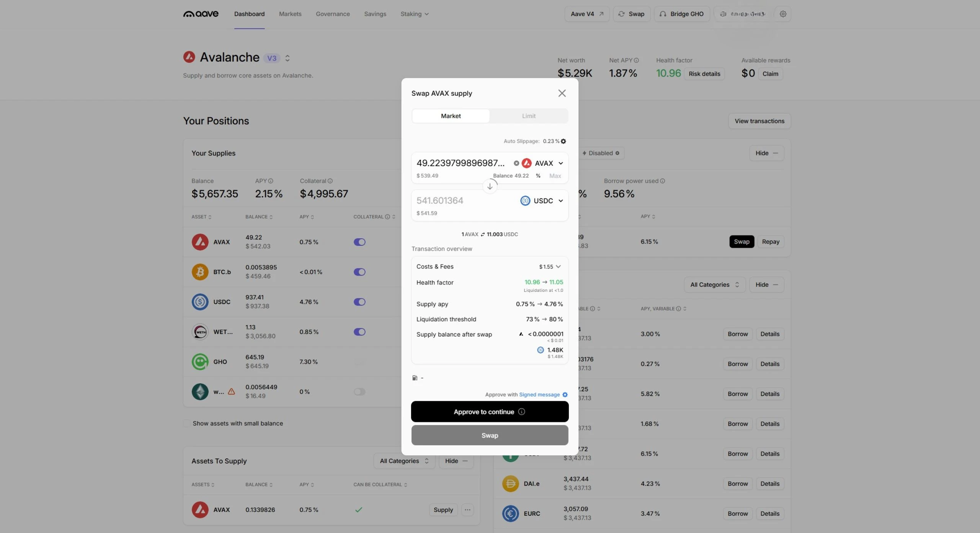Open AVAX token selector dropdown

[x=542, y=163]
